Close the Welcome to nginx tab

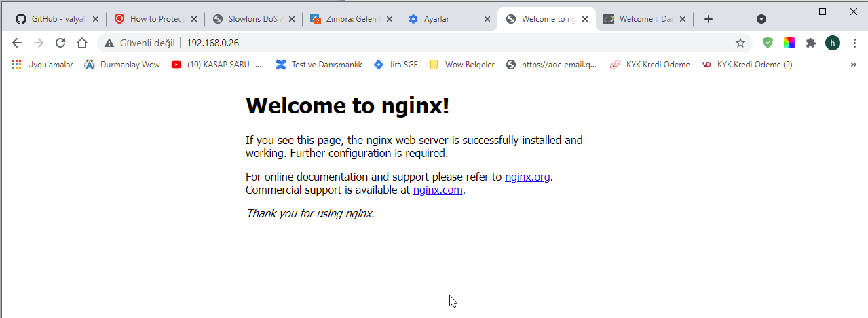click(585, 19)
